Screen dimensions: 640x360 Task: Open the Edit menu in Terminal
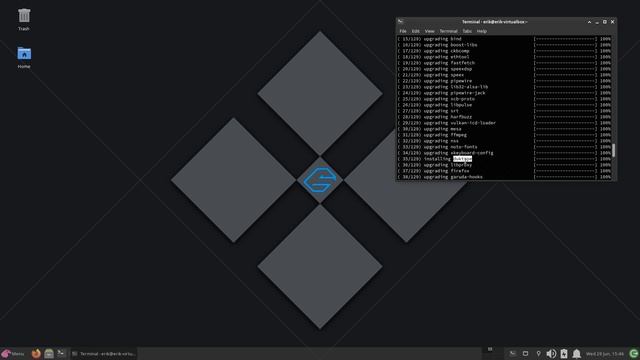click(416, 31)
